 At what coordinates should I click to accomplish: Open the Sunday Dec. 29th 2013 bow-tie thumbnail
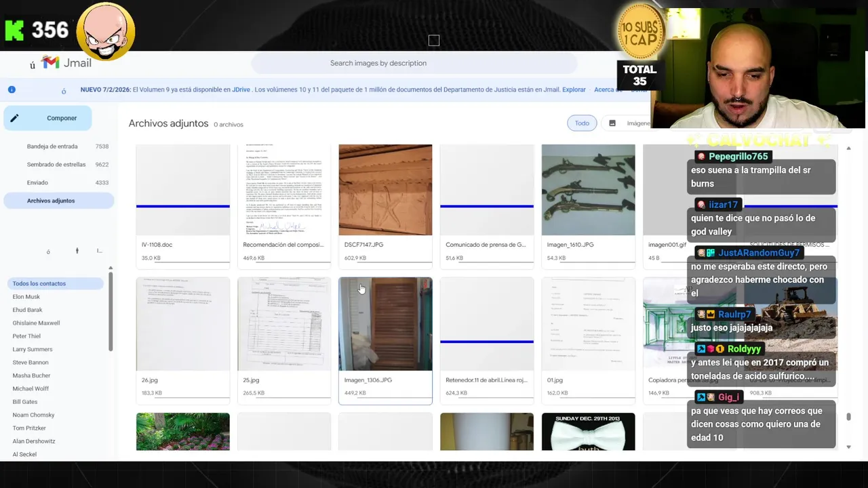click(588, 432)
